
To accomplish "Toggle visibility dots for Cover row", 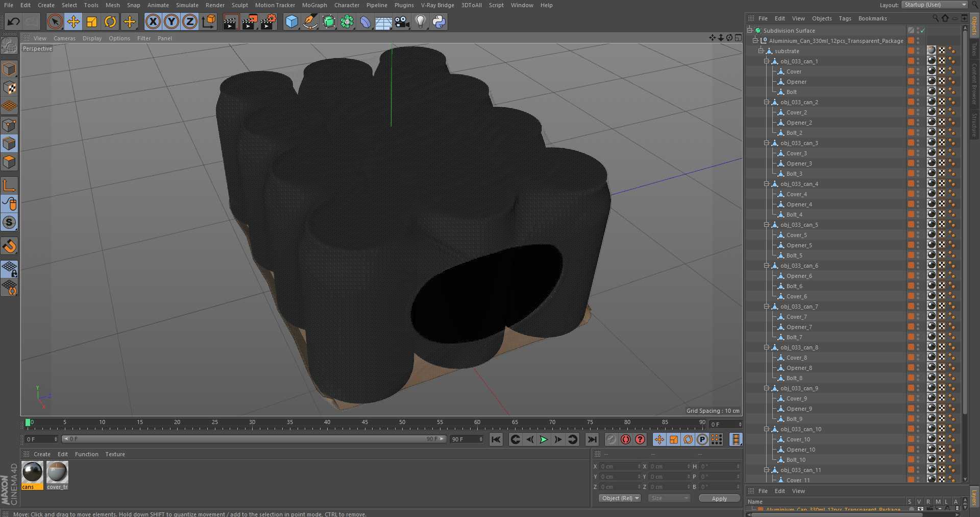I will point(918,72).
